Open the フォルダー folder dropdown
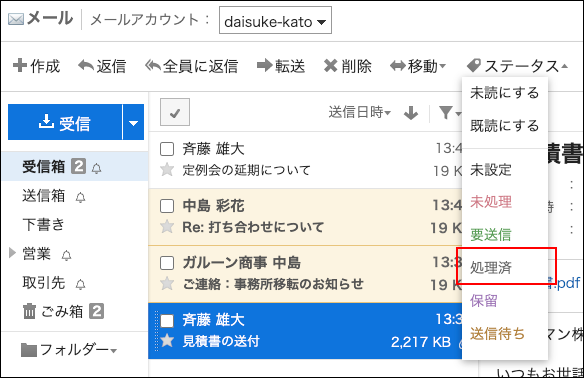The height and width of the screenshot is (378, 584). coord(69,350)
